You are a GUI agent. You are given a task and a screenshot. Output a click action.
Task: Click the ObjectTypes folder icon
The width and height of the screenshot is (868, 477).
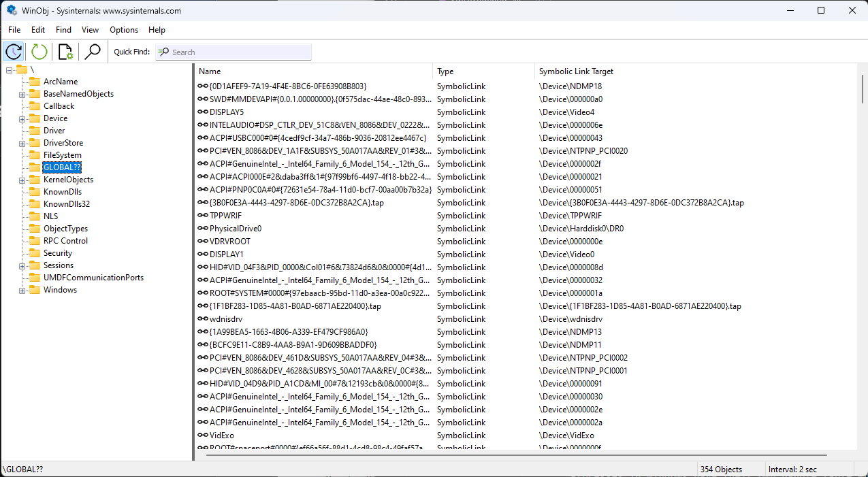(35, 229)
